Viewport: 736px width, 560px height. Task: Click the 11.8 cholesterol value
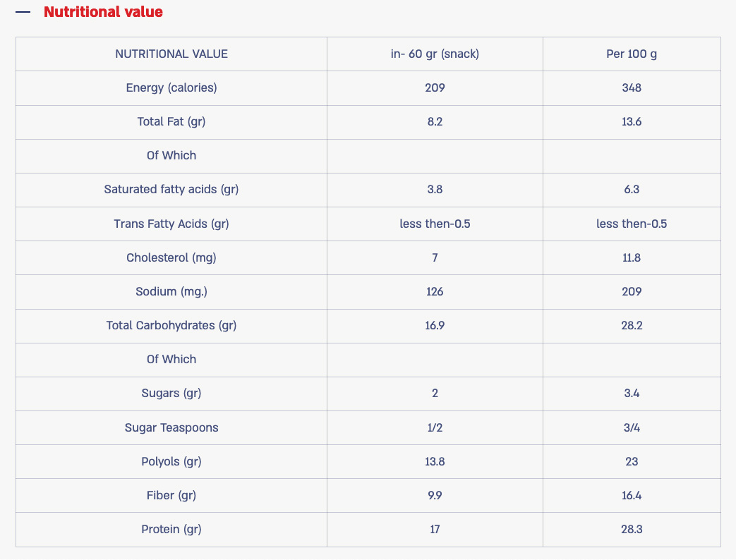[x=632, y=257]
